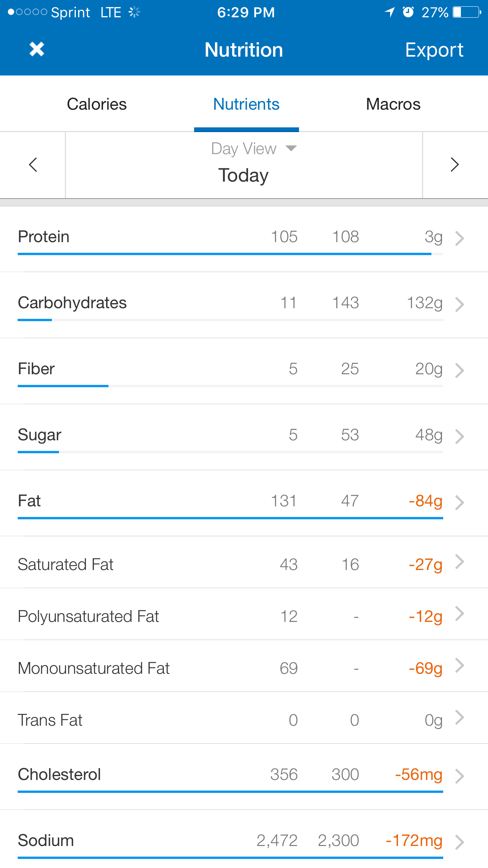This screenshot has width=488, height=868.
Task: Open the Sodium nutrient row
Action: [x=236, y=840]
